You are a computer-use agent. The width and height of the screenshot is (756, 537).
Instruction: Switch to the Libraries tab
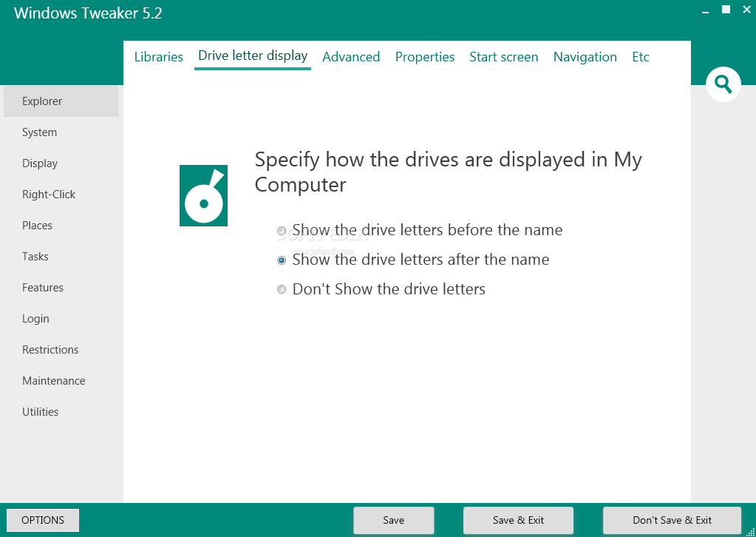(159, 57)
